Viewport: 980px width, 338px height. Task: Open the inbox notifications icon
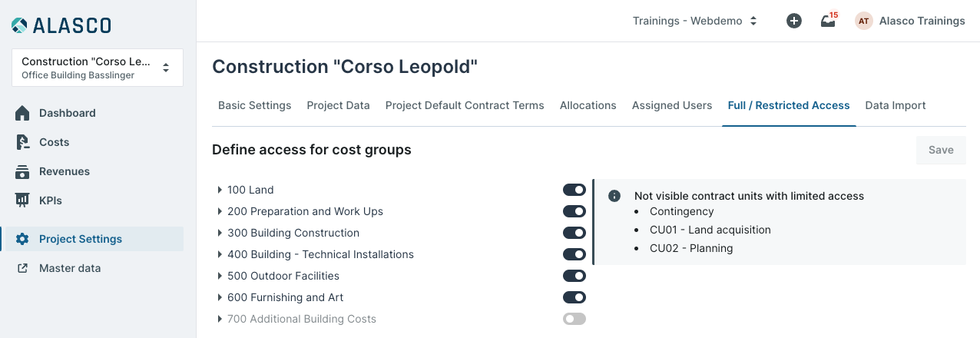coord(828,21)
